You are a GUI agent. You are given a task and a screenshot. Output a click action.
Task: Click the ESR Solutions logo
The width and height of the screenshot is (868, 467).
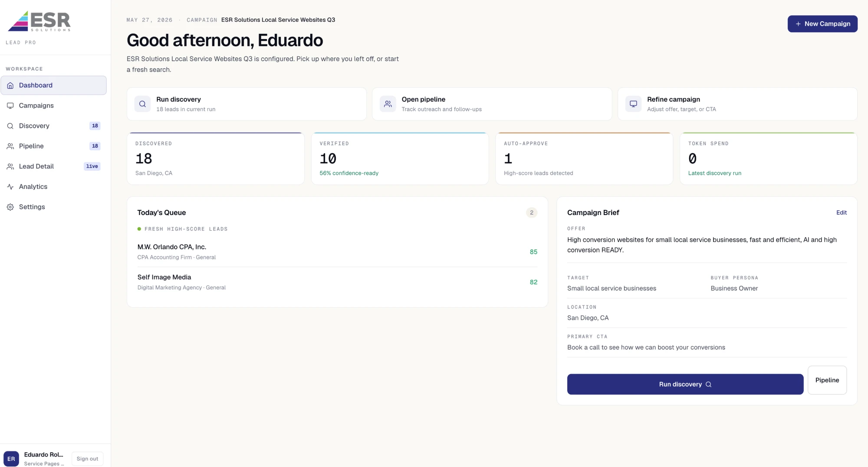39,21
